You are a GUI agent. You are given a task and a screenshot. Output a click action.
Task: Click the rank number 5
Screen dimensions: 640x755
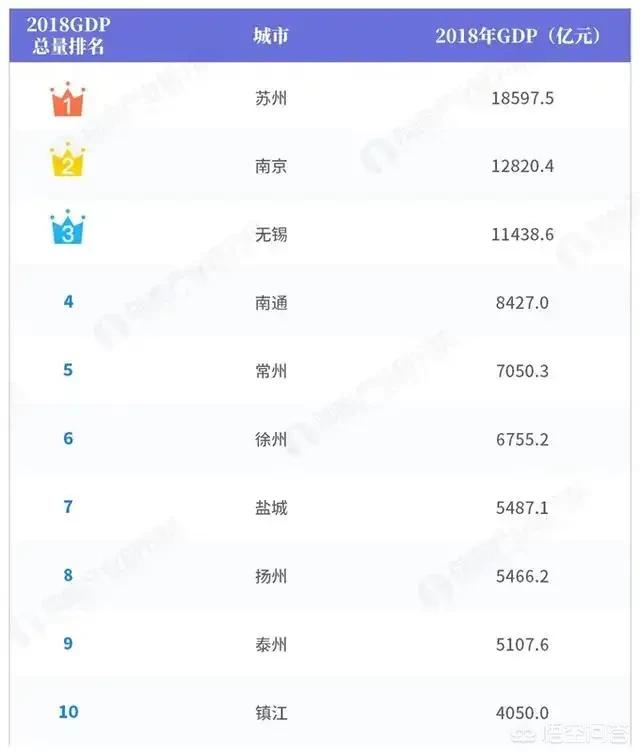pyautogui.click(x=68, y=370)
